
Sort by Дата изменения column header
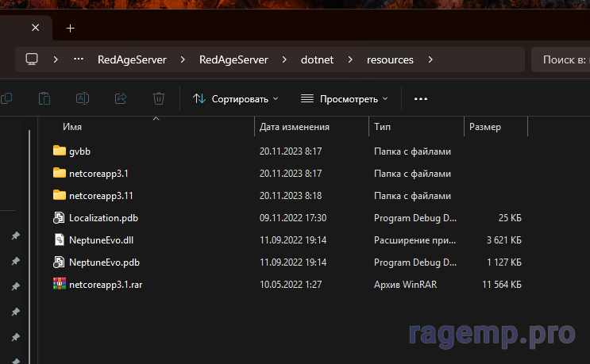coord(295,127)
